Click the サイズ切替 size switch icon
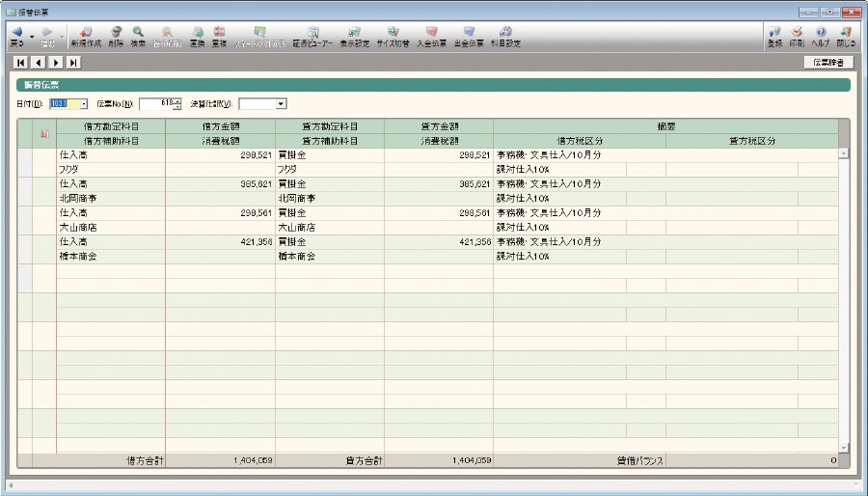Screen dimensions: 868x496 [393, 36]
